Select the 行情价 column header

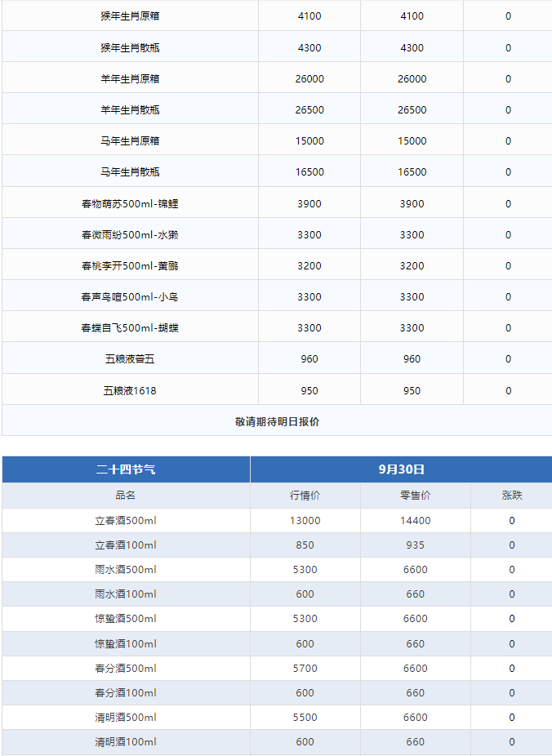[305, 496]
